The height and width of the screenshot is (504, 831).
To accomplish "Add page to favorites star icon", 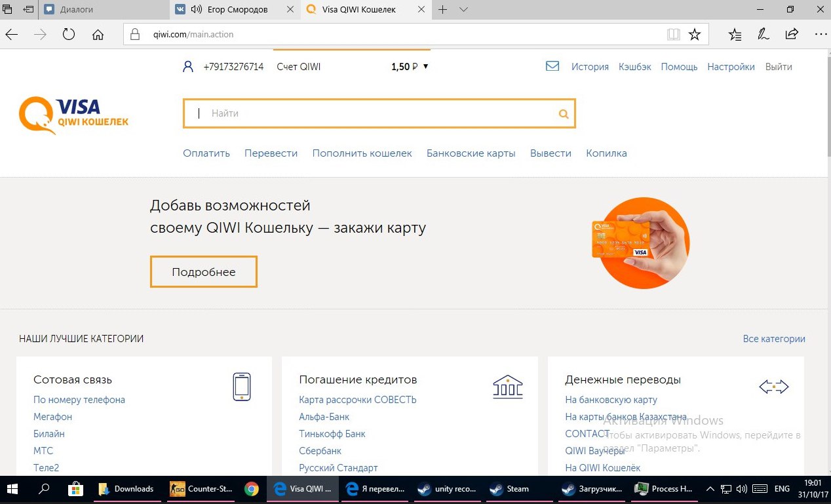I will tap(695, 35).
